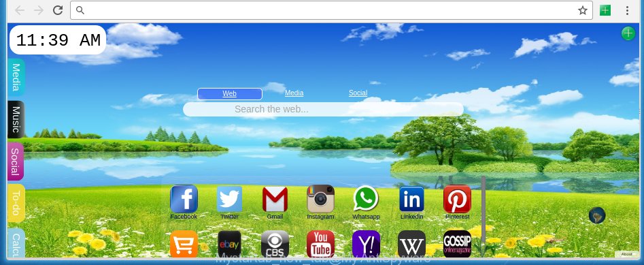Open the Whatsapp shortcut icon

[x=366, y=199]
